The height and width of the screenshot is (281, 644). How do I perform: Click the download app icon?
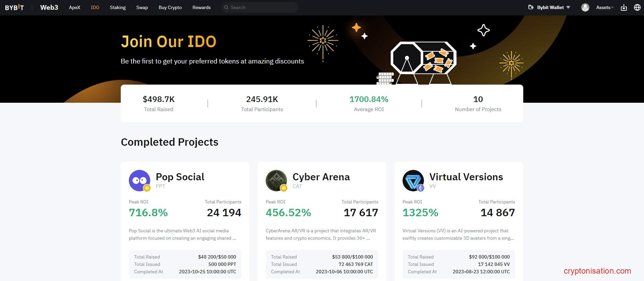pos(624,7)
